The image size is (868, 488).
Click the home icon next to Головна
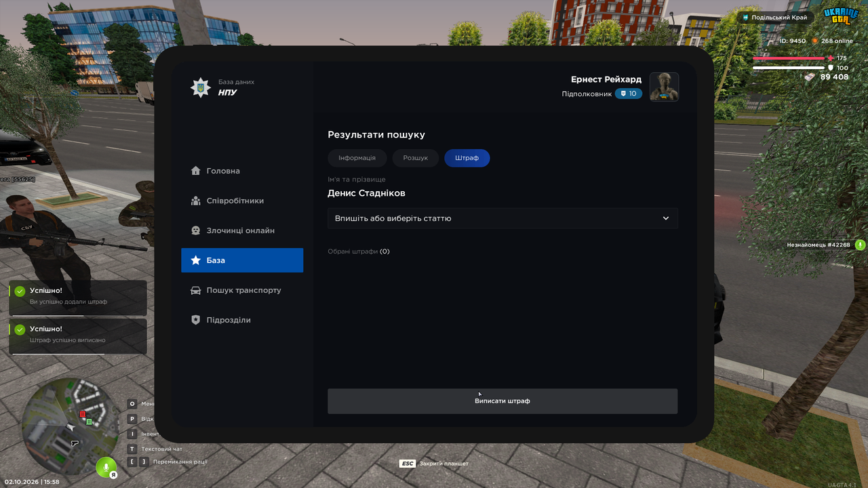[196, 171]
